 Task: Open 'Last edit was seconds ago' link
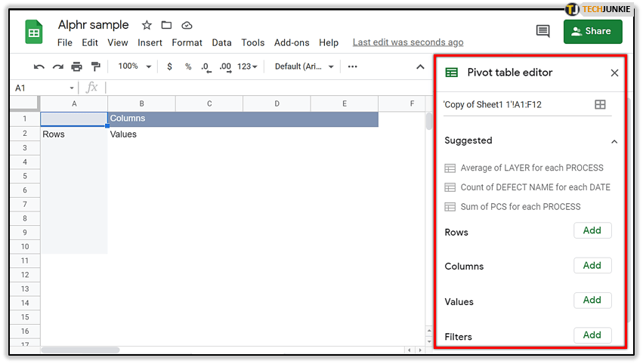click(408, 42)
